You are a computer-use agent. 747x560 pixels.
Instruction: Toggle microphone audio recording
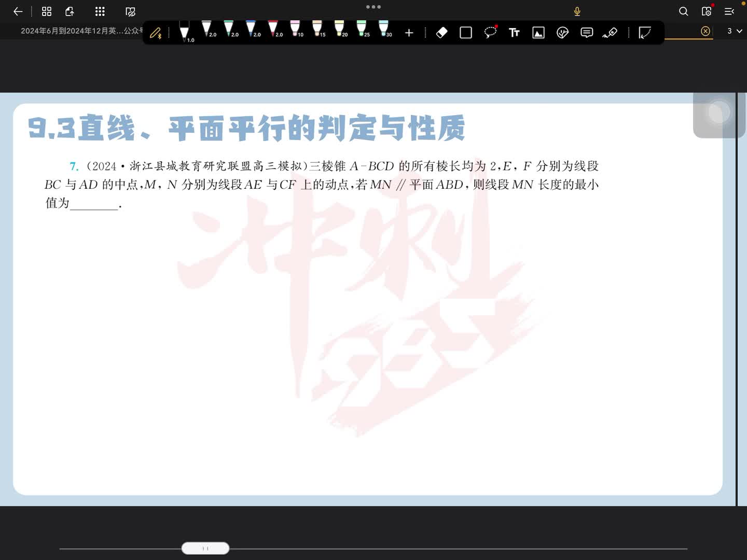577,11
